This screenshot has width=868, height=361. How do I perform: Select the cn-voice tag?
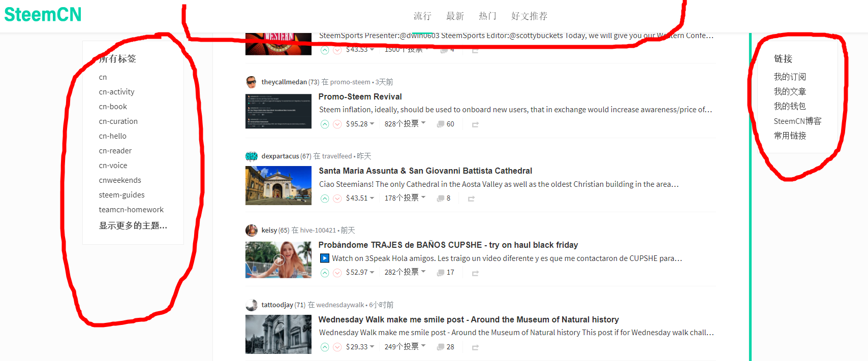pos(113,166)
